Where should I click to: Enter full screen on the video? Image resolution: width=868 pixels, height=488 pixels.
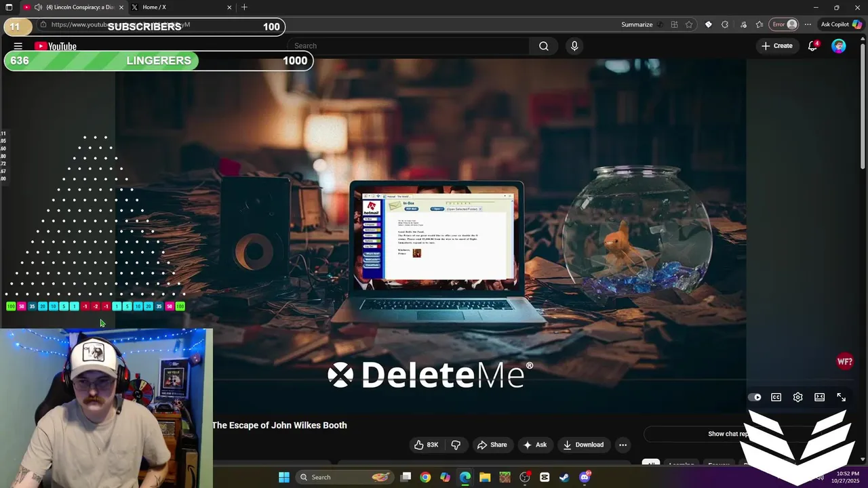841,397
